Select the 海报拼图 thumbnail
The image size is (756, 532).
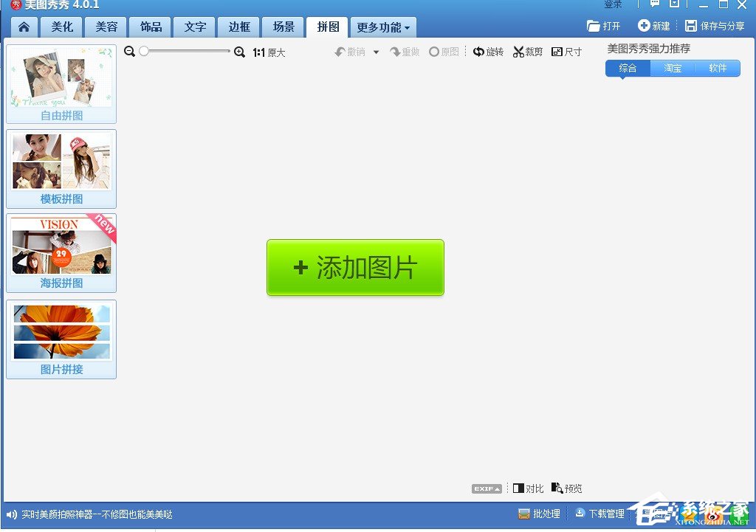click(61, 253)
